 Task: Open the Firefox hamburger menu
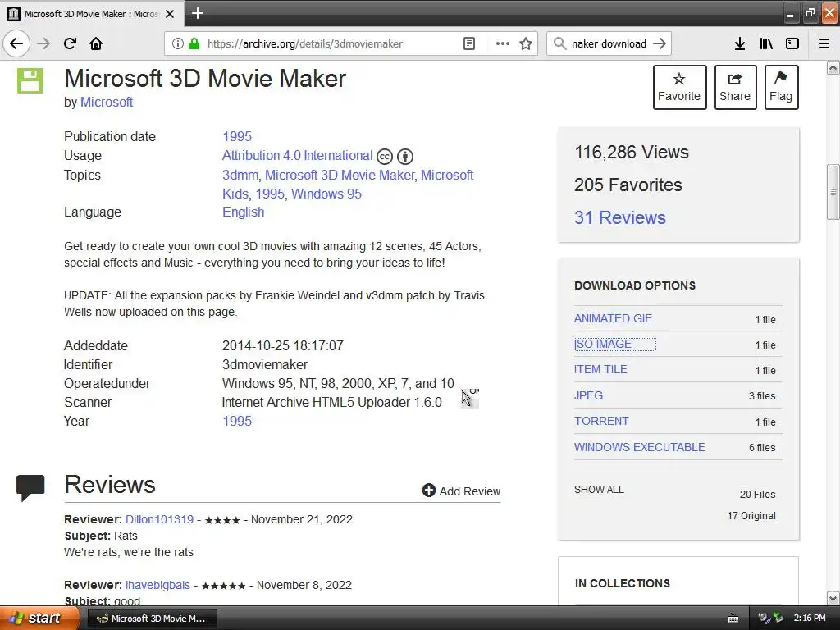tap(824, 43)
